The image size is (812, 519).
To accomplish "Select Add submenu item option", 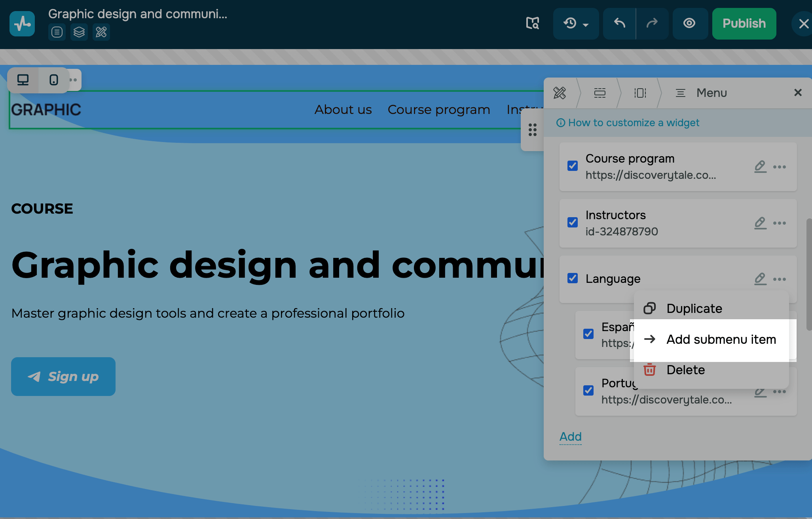I will pyautogui.click(x=721, y=339).
